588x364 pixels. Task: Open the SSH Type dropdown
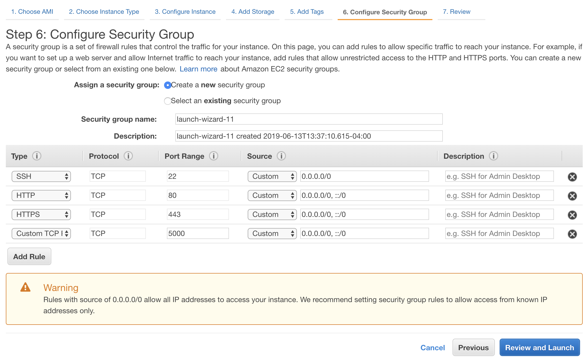(x=41, y=176)
